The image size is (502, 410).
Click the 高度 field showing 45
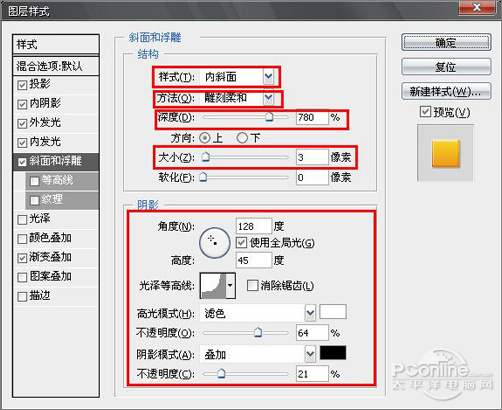coord(253,260)
